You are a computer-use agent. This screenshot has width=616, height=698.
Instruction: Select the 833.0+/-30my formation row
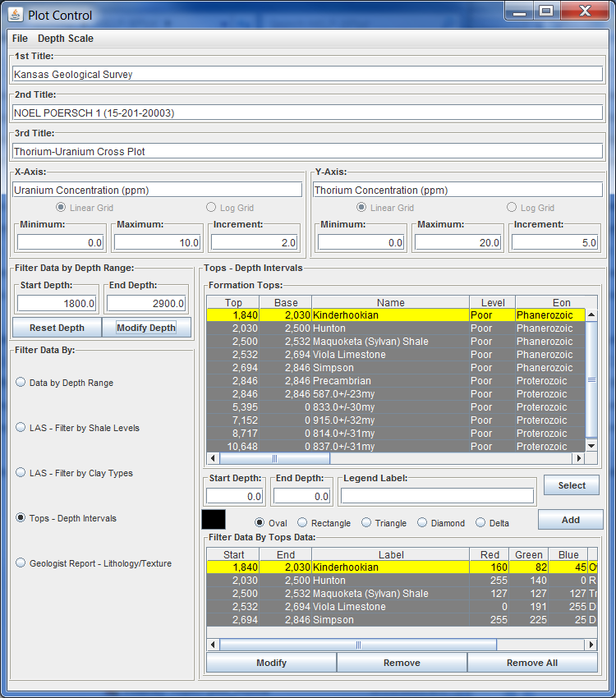396,406
